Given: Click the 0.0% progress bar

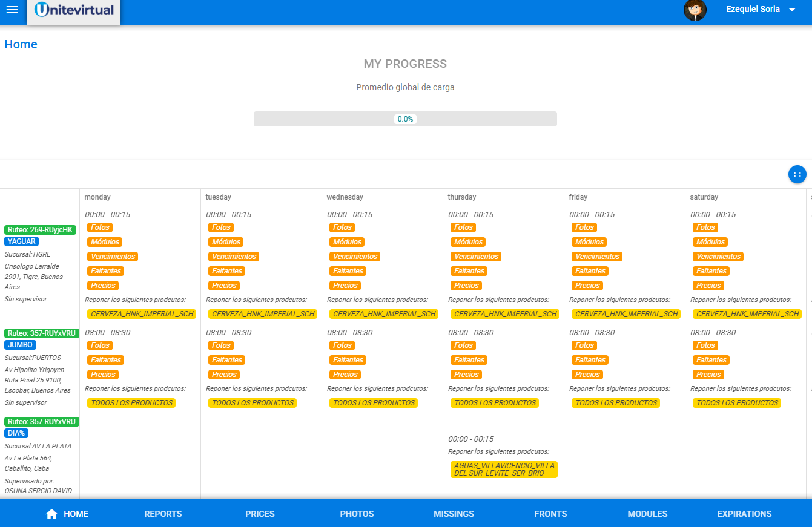Looking at the screenshot, I should (x=405, y=119).
